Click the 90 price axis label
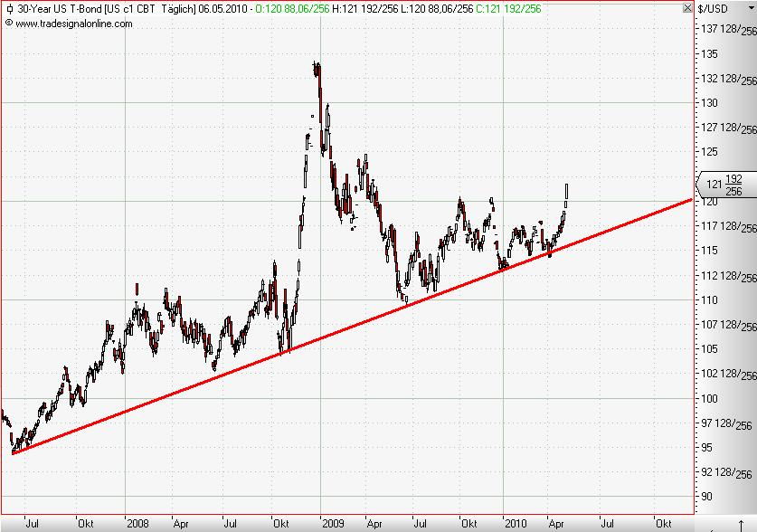The image size is (757, 532). pyautogui.click(x=706, y=497)
